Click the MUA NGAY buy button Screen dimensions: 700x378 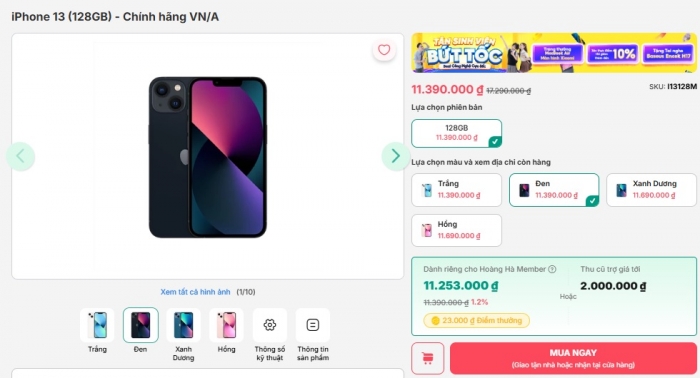573,358
